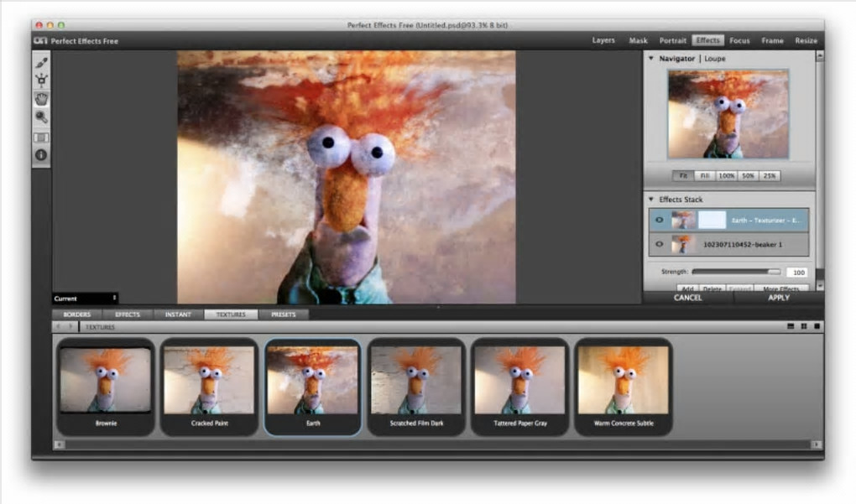The height and width of the screenshot is (504, 856).
Task: Select the Earth - Texturizer layer row
Action: [x=728, y=221]
